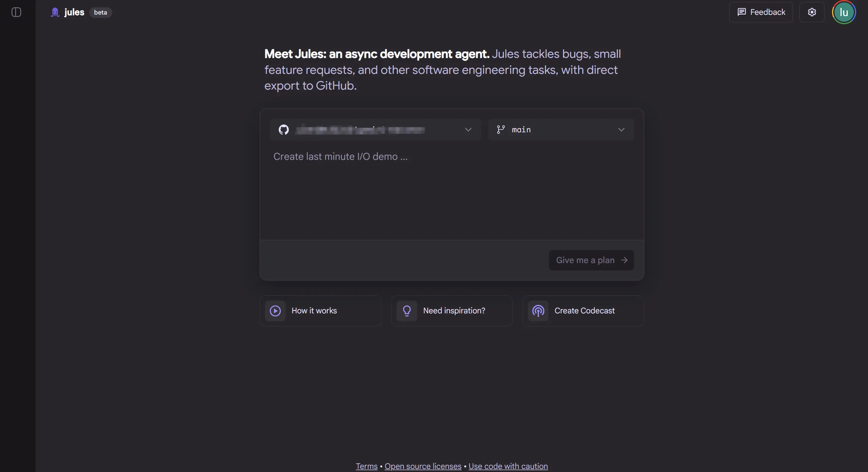Screen dimensions: 868x472
Task: Toggle the sidebar panel icon
Action: click(16, 12)
